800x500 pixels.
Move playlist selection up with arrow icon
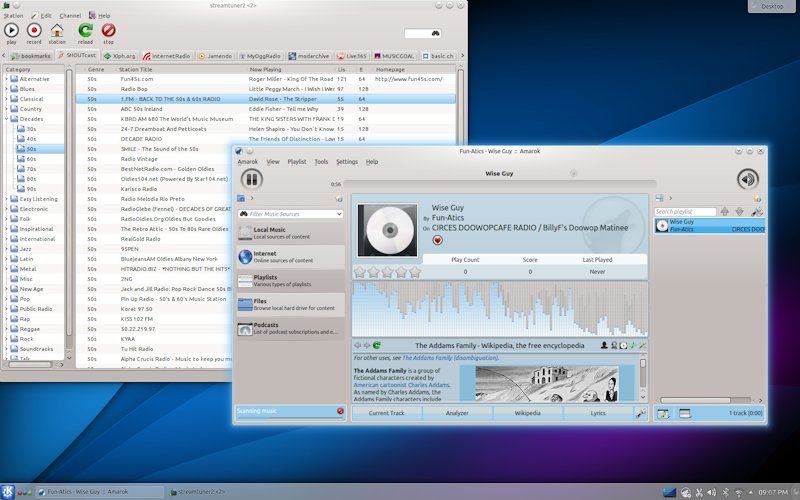tap(724, 211)
